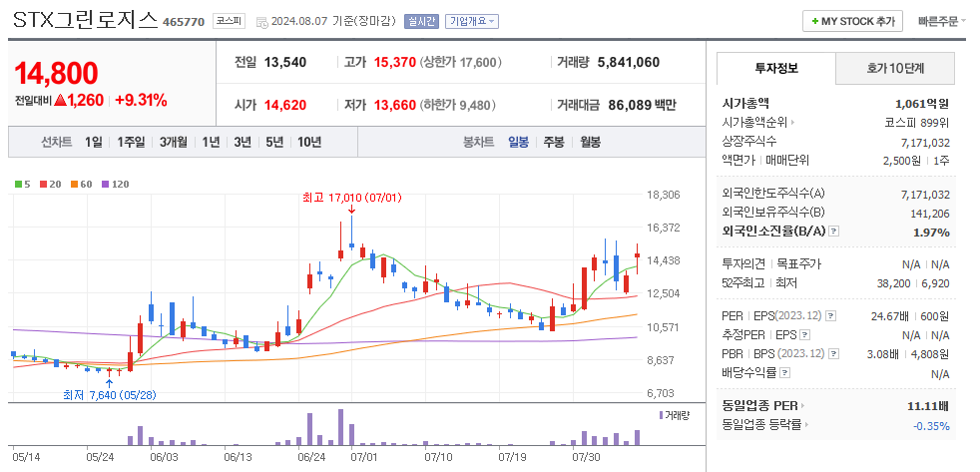
Task: Click the 고가 value 15,370
Action: 395,63
